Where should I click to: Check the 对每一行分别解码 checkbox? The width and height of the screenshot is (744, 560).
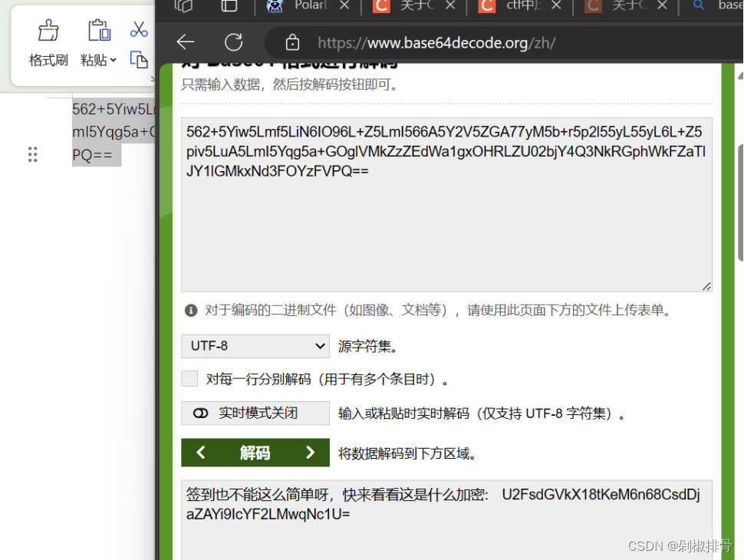click(189, 378)
